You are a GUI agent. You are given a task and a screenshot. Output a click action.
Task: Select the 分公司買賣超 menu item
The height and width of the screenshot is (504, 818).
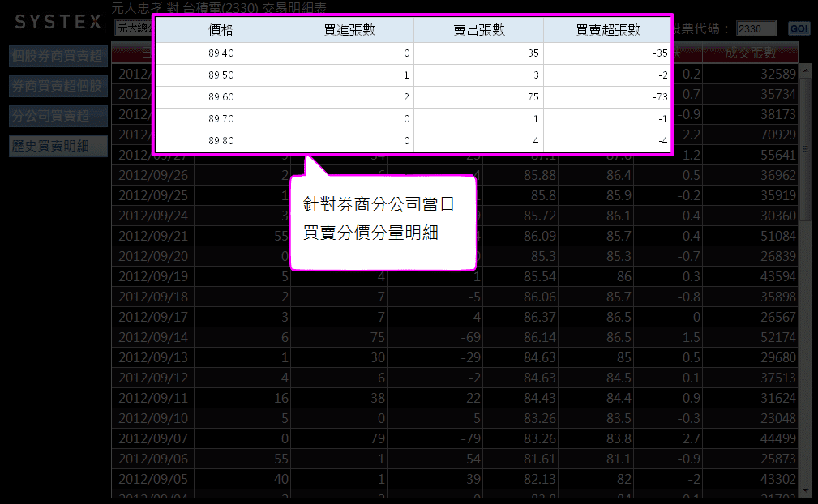[58, 116]
